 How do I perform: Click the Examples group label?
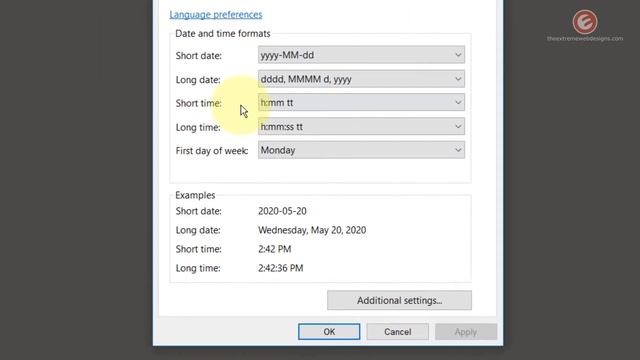[x=195, y=195]
